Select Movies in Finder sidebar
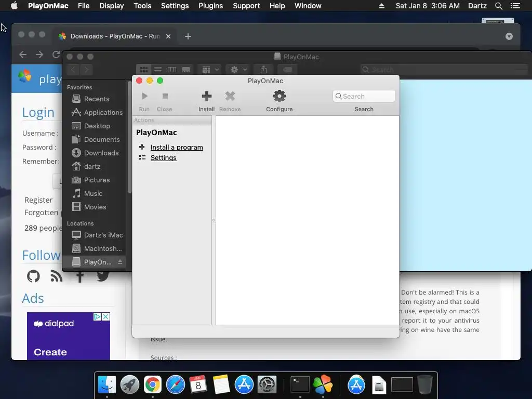532x399 pixels. pyautogui.click(x=89, y=207)
